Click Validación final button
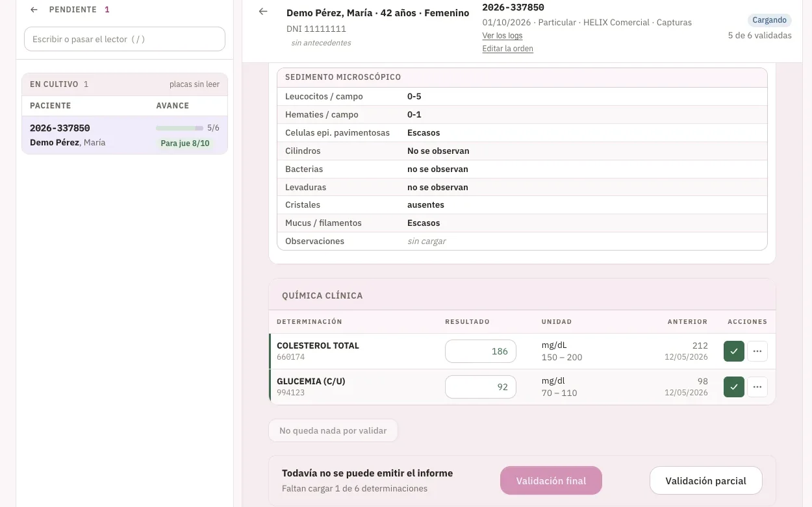Viewport: 812px width, 507px height. point(551,481)
